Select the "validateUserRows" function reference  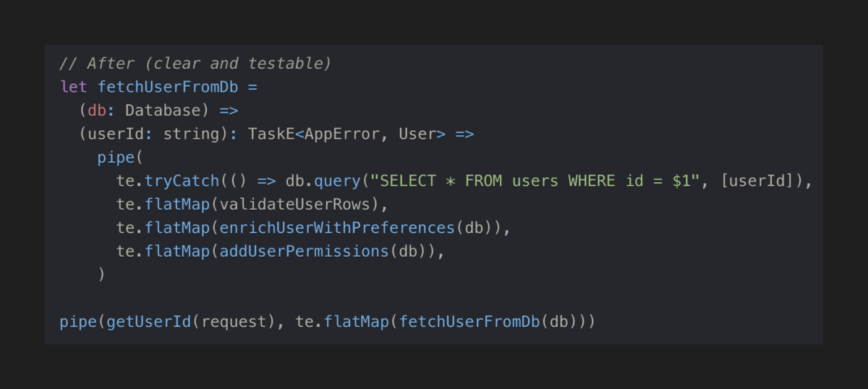294,204
